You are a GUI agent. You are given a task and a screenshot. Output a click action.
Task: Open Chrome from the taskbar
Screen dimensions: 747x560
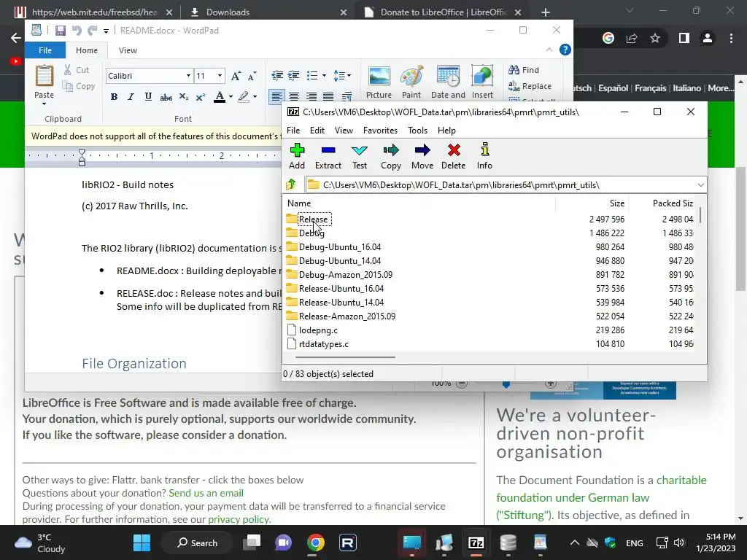point(316,542)
